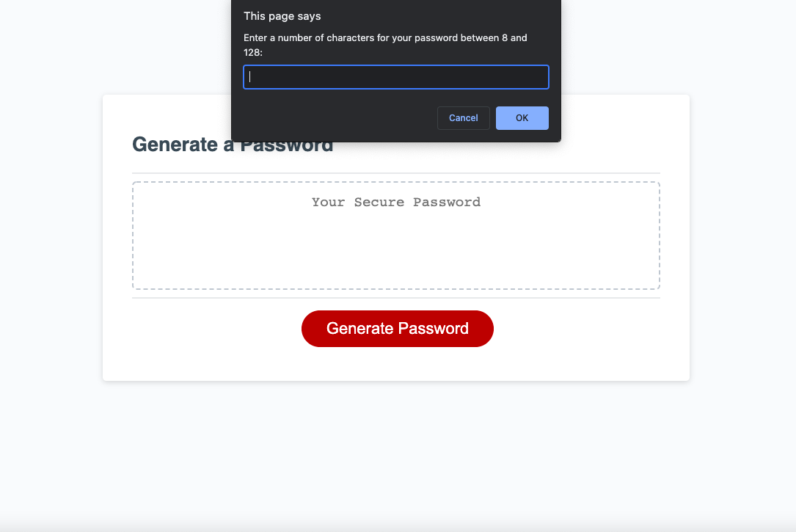
Task: Click inside the dashed password output box
Action: (396, 249)
